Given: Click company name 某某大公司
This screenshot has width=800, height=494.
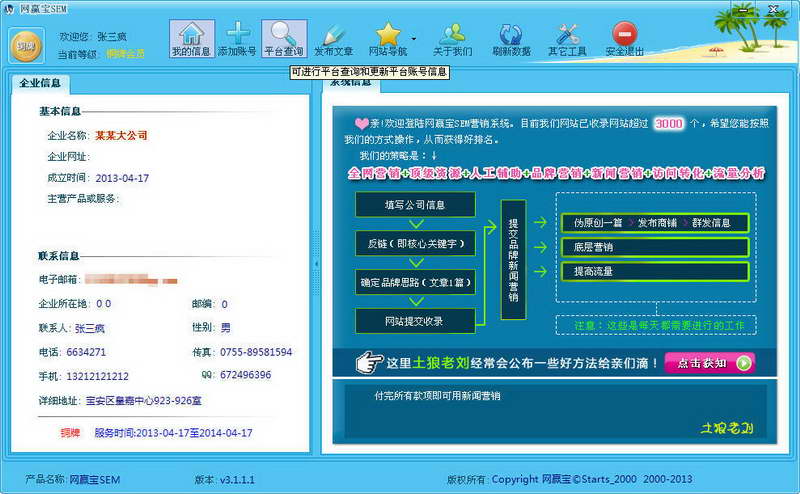Looking at the screenshot, I should pos(121,135).
